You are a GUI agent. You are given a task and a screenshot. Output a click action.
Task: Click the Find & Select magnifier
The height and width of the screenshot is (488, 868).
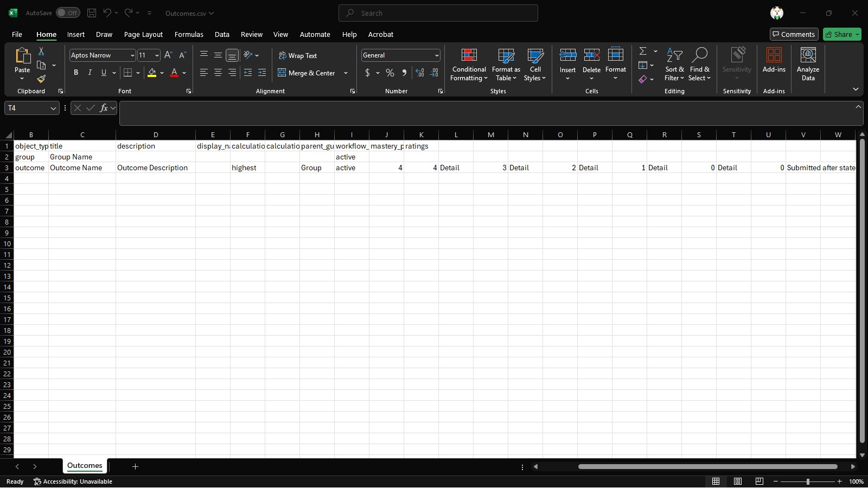coord(699,65)
